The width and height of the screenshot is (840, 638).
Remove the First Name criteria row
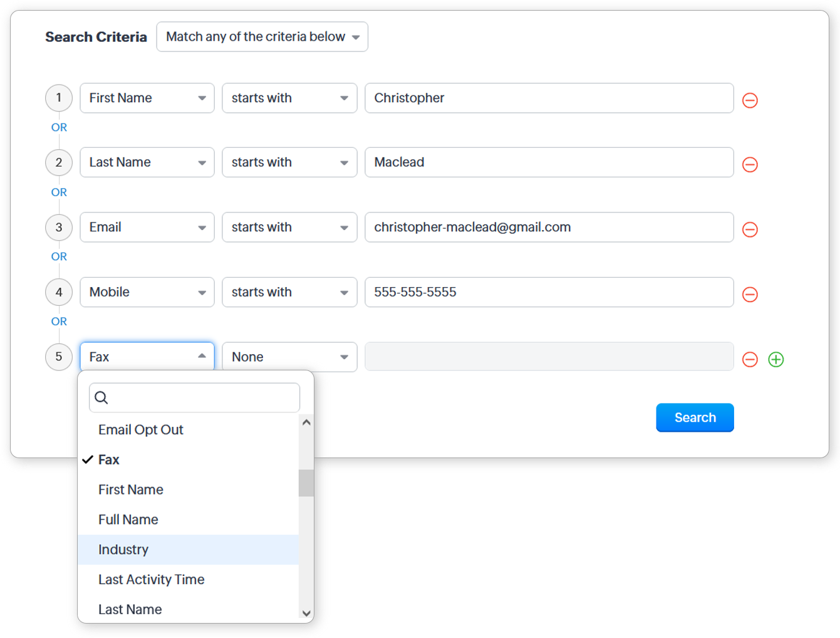click(x=750, y=100)
